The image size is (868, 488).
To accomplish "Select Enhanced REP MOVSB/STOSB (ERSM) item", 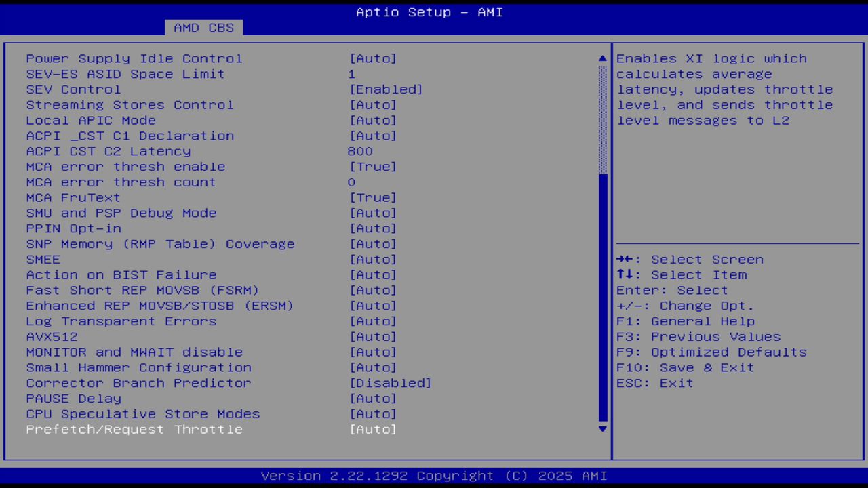I will (160, 306).
